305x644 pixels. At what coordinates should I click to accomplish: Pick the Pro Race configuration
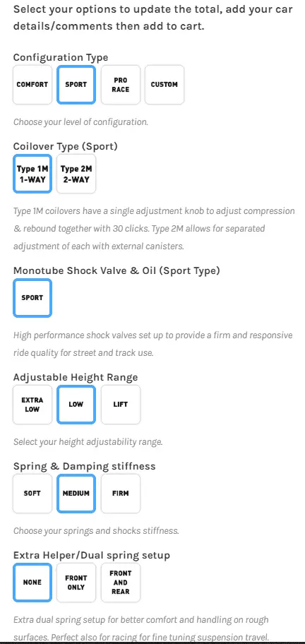(x=120, y=85)
